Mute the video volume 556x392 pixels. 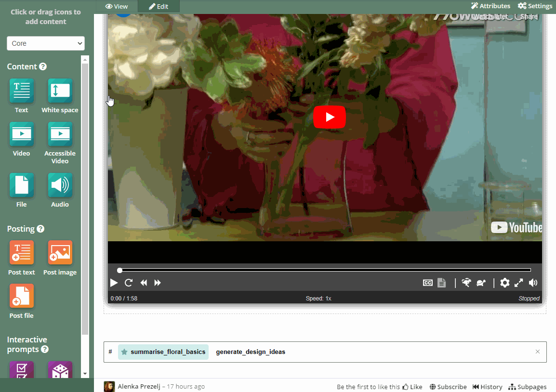(533, 283)
